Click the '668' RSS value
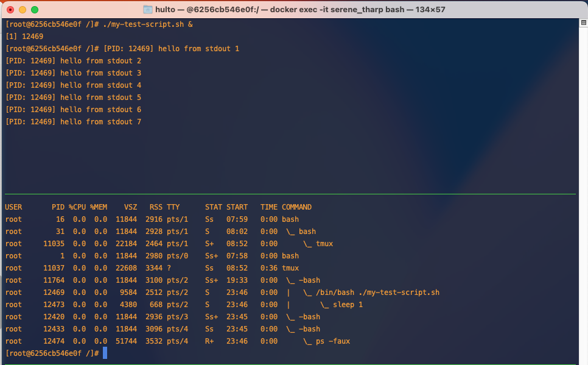588x365 pixels. tap(156, 305)
